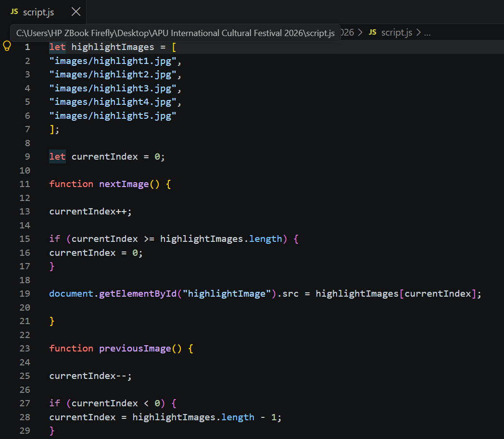504x439 pixels.
Task: Click the breadcrumb ellipsis after script.js
Action: point(427,33)
